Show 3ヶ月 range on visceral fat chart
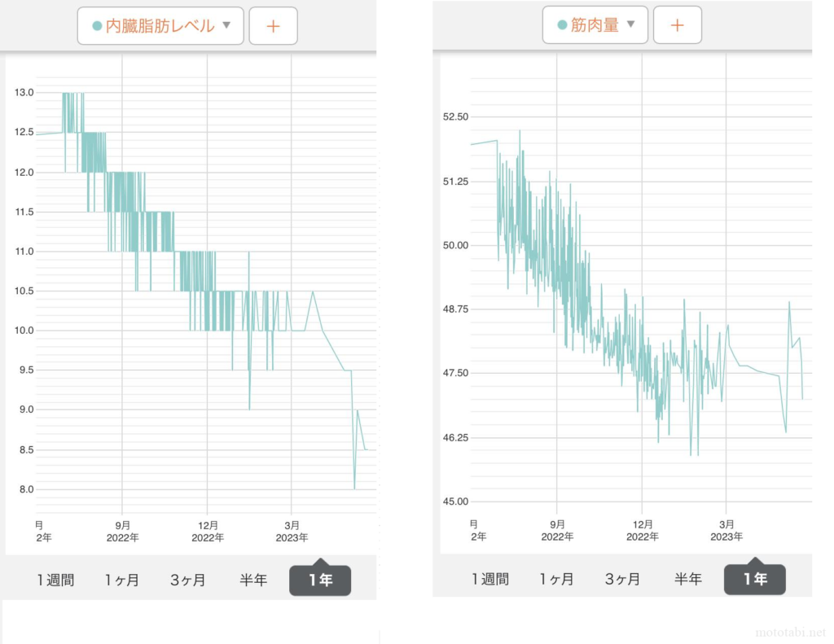The width and height of the screenshot is (834, 644). click(x=187, y=580)
